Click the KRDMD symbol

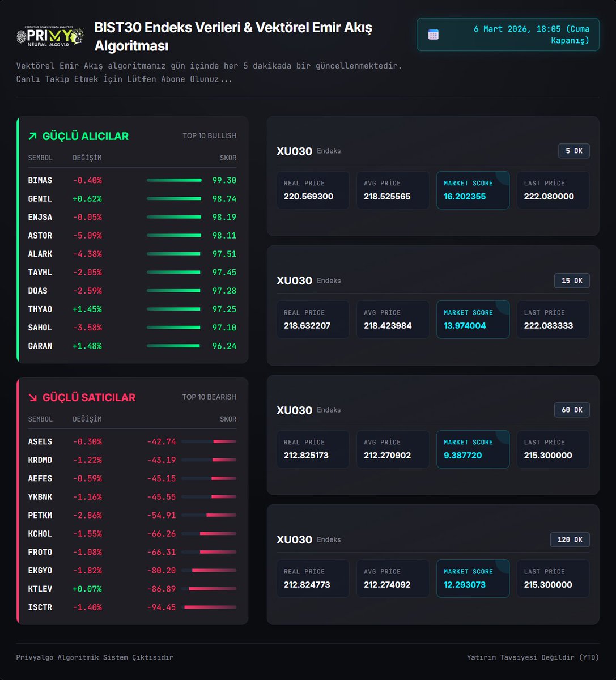click(40, 460)
